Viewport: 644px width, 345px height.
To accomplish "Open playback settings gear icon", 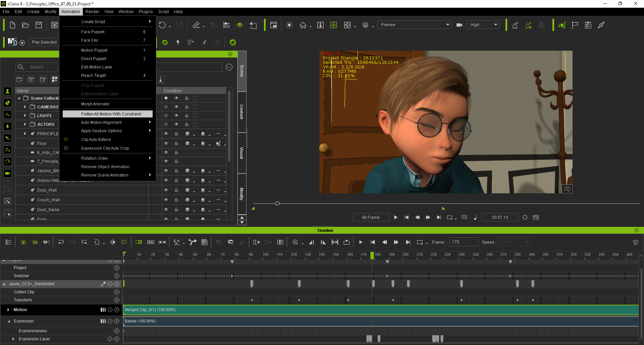I will pyautogui.click(x=525, y=217).
